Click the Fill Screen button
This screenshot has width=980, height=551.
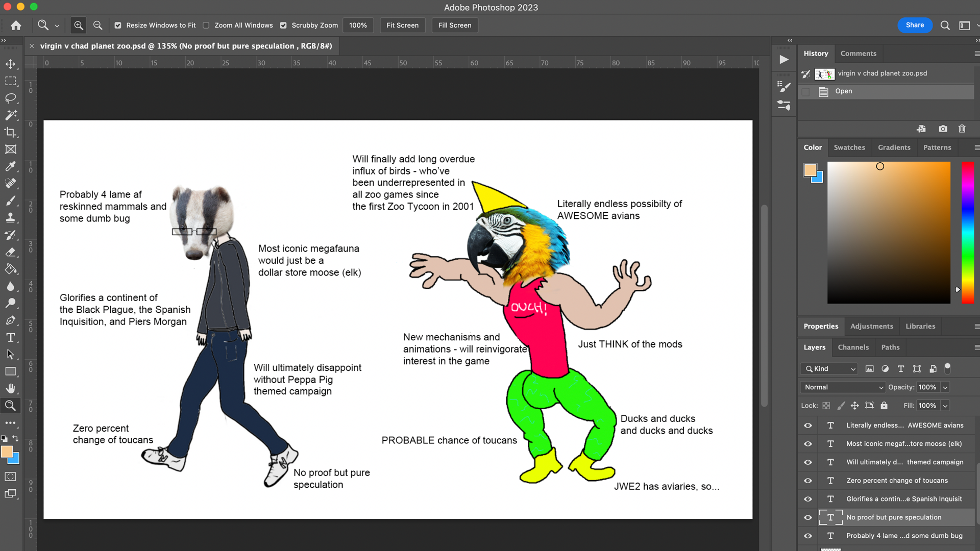(x=454, y=25)
